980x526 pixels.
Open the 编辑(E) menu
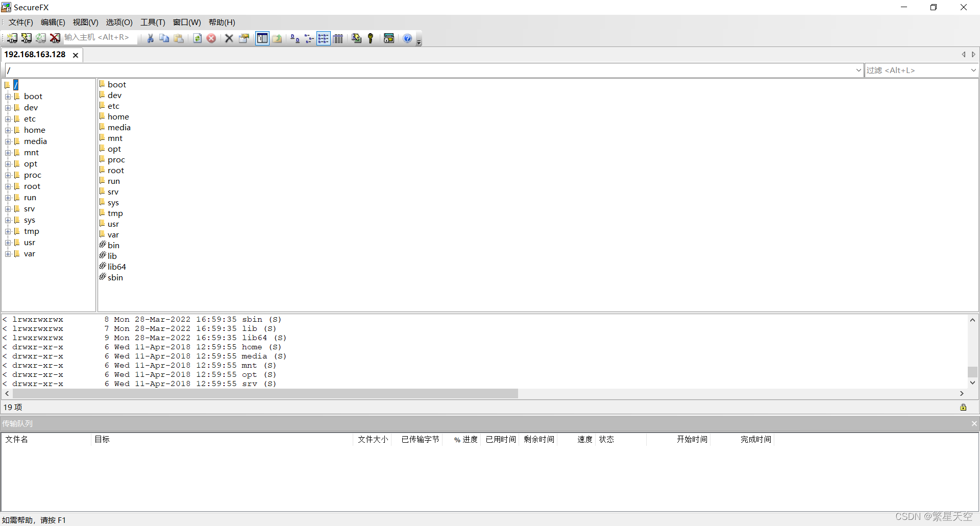coord(53,22)
